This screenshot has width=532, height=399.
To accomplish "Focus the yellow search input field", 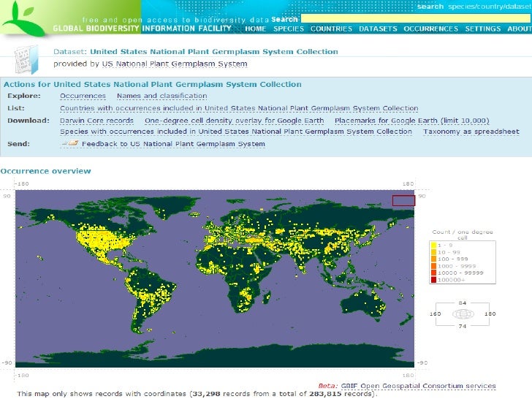I will click(x=416, y=19).
